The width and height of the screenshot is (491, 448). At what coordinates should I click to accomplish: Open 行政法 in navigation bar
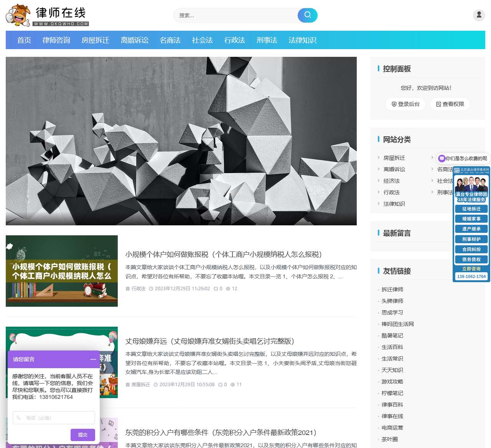tap(235, 40)
